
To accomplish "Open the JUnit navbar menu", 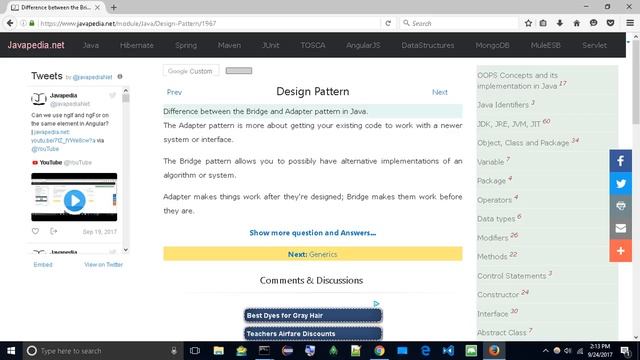I will [271, 45].
